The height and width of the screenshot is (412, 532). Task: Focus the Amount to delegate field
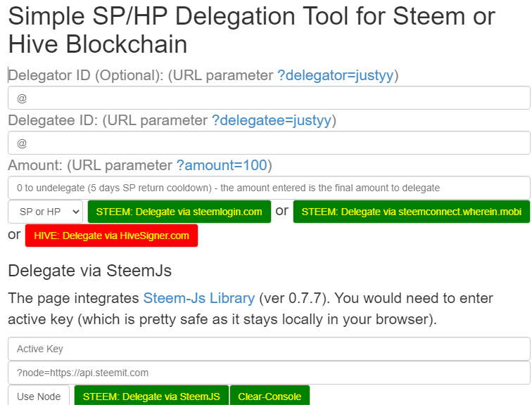(x=269, y=188)
